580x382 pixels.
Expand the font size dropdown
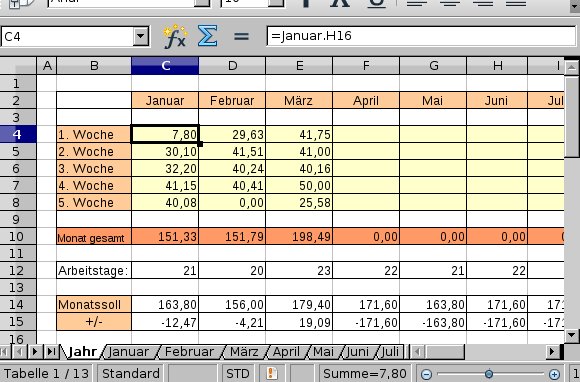coord(276,3)
